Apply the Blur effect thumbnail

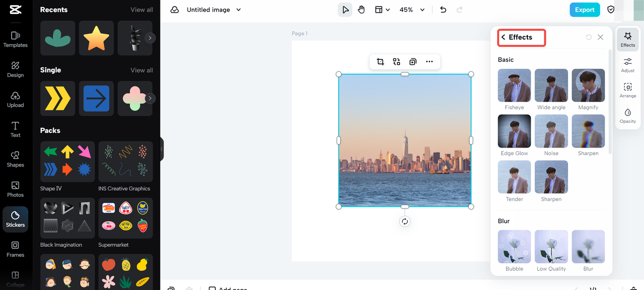click(x=588, y=247)
